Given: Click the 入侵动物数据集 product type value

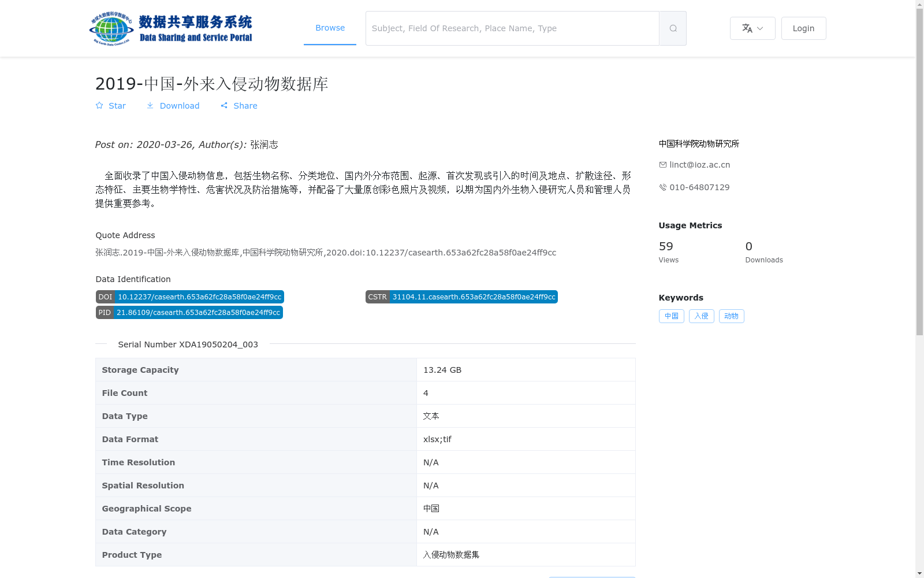Looking at the screenshot, I should (x=451, y=555).
